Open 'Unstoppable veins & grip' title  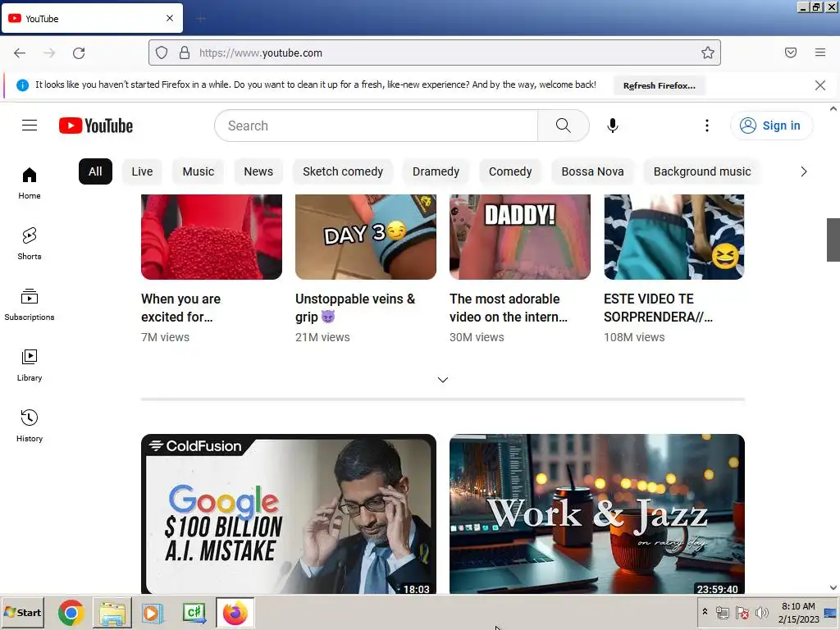355,308
